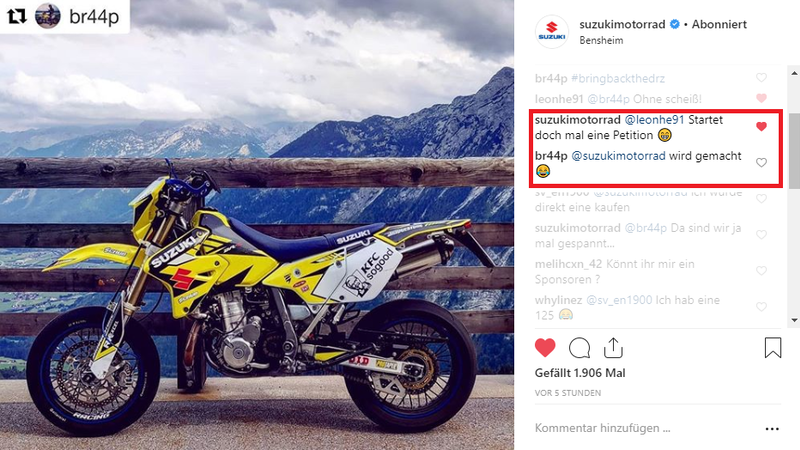Open the Bensheim location link
The image size is (800, 450).
(x=601, y=40)
